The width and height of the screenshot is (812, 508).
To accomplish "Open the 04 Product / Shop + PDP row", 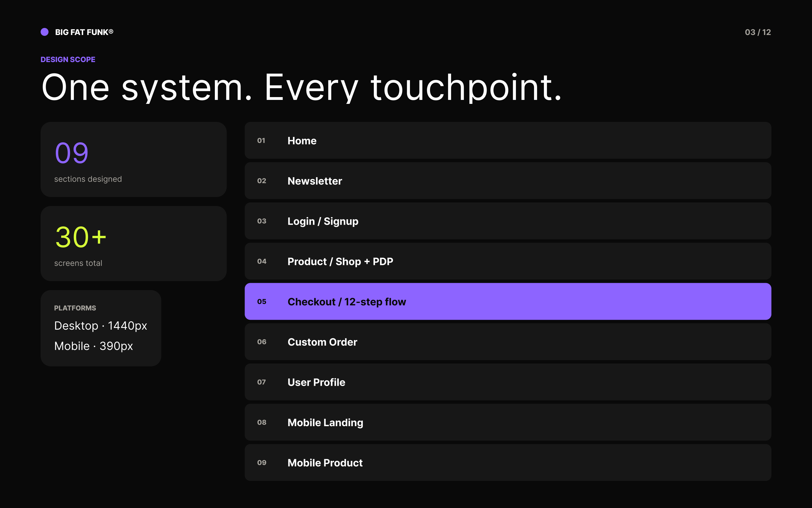I will 508,261.
